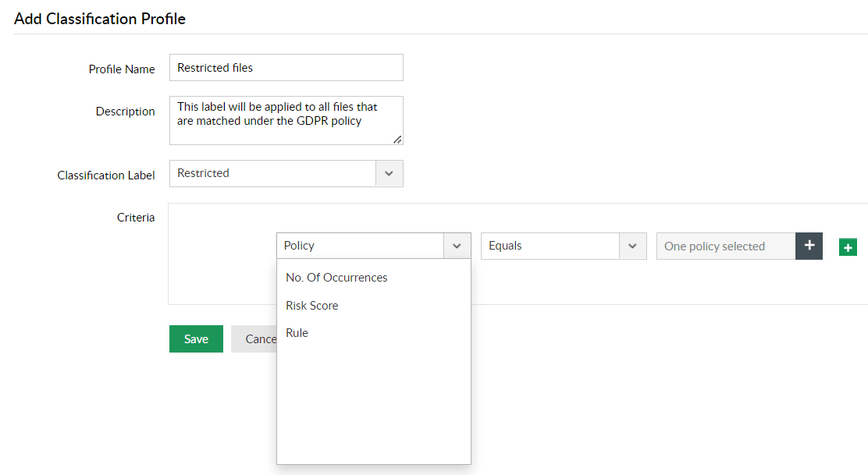Click the Cancel button
868x475 pixels.
coord(254,339)
